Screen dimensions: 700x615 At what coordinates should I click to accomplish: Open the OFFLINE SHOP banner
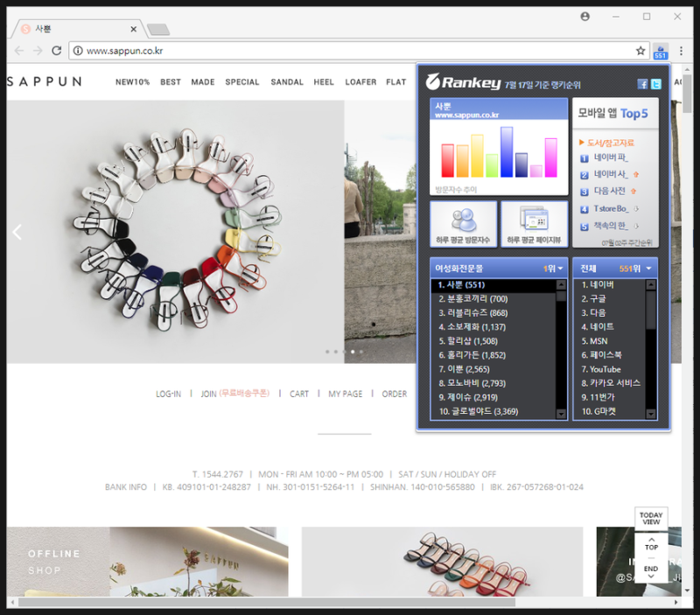point(147,562)
